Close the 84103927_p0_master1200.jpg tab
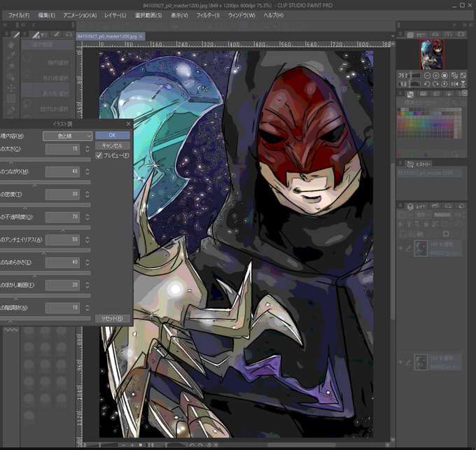This screenshot has height=450, width=476. 141,36
